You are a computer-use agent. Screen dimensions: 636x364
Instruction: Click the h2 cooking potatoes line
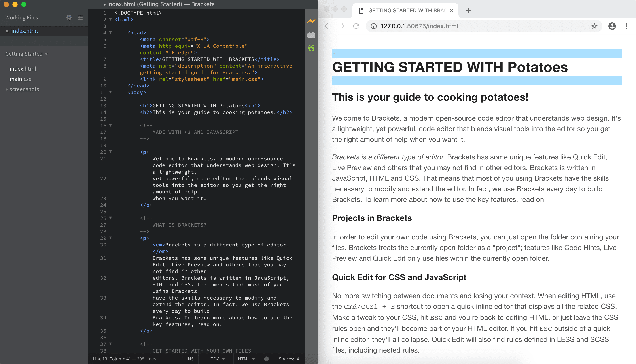pos(216,112)
